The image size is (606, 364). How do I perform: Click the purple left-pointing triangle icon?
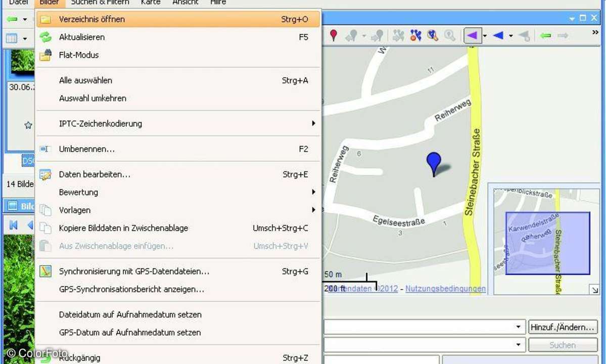click(x=472, y=35)
